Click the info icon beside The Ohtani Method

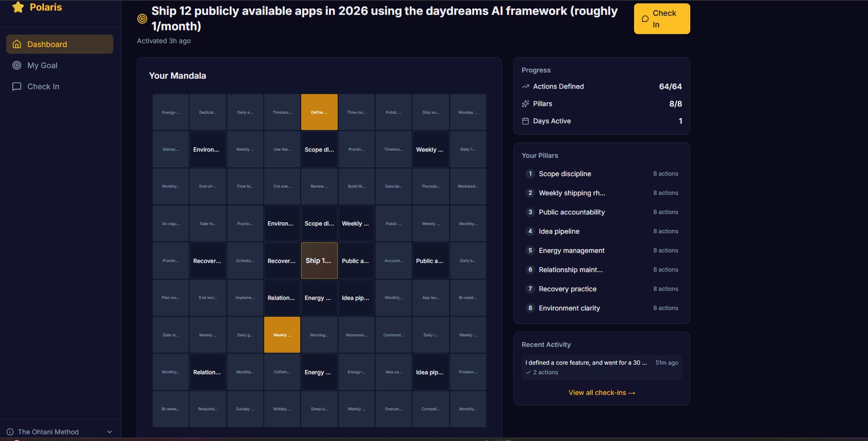pos(10,432)
